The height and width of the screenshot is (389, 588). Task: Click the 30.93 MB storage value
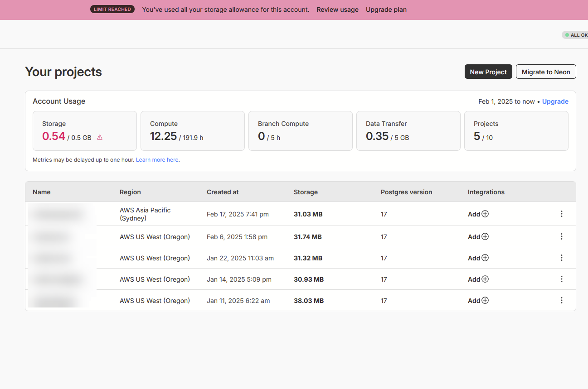pos(309,279)
